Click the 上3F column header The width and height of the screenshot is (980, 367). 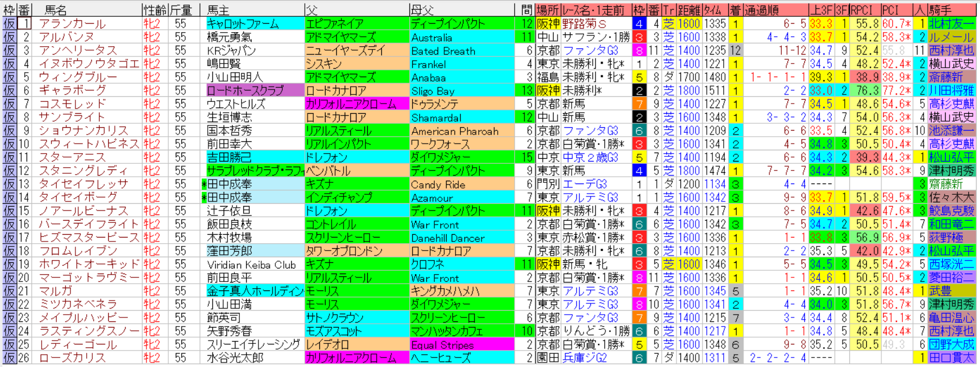pyautogui.click(x=821, y=10)
